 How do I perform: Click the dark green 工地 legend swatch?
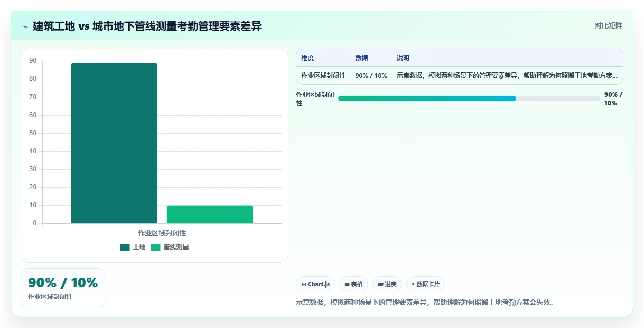(125, 247)
